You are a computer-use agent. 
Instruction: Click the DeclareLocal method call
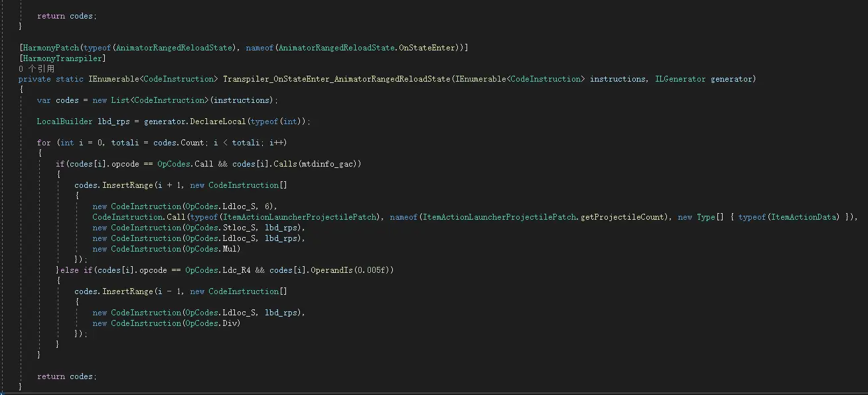218,121
